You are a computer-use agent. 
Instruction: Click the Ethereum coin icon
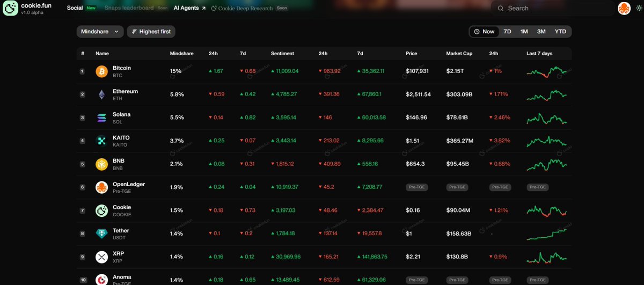point(101,94)
